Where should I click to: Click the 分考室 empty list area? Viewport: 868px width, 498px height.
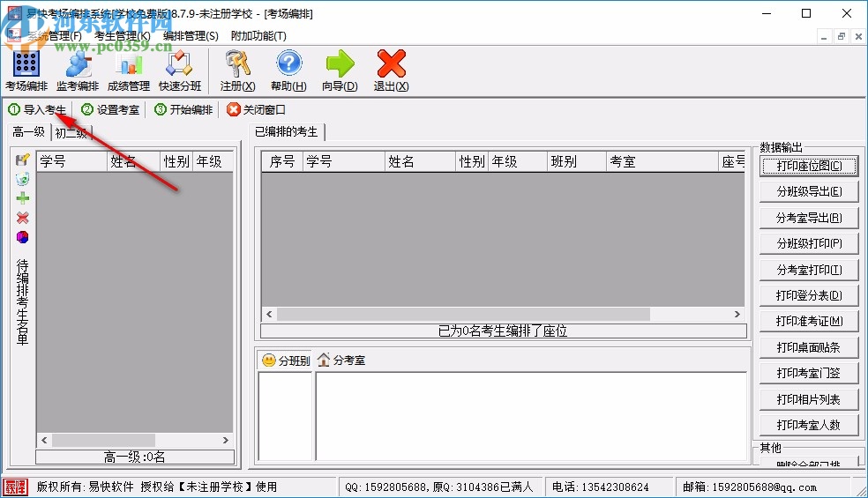point(531,416)
